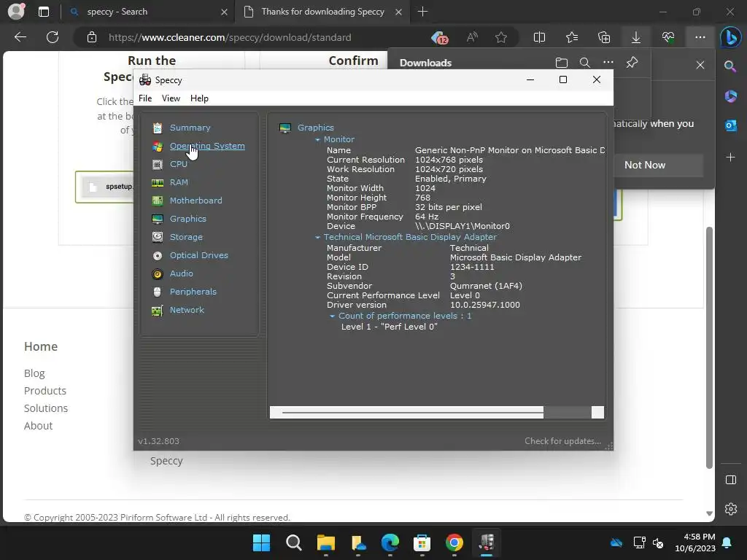747x560 pixels.
Task: Pin the Downloads panel
Action: pos(632,63)
